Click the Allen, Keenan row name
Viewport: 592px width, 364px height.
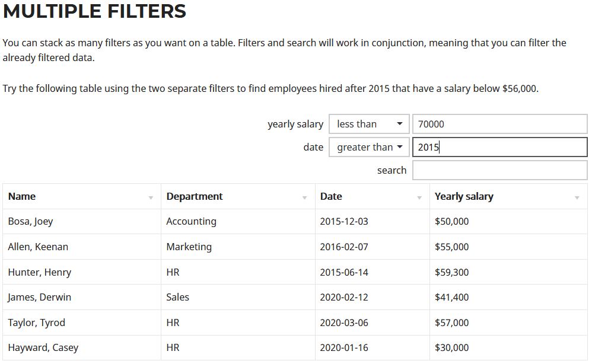pos(38,247)
